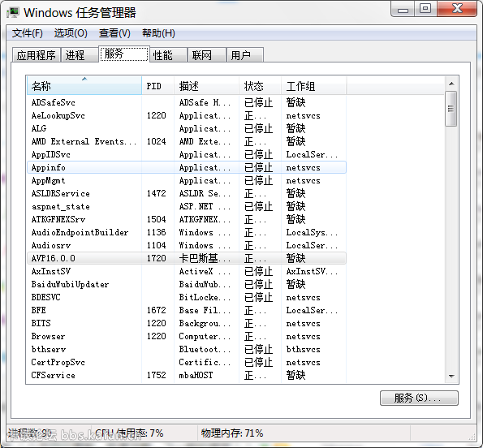Viewport: 483px width, 448px height.
Task: Open the 文件(F) menu
Action: [x=27, y=33]
